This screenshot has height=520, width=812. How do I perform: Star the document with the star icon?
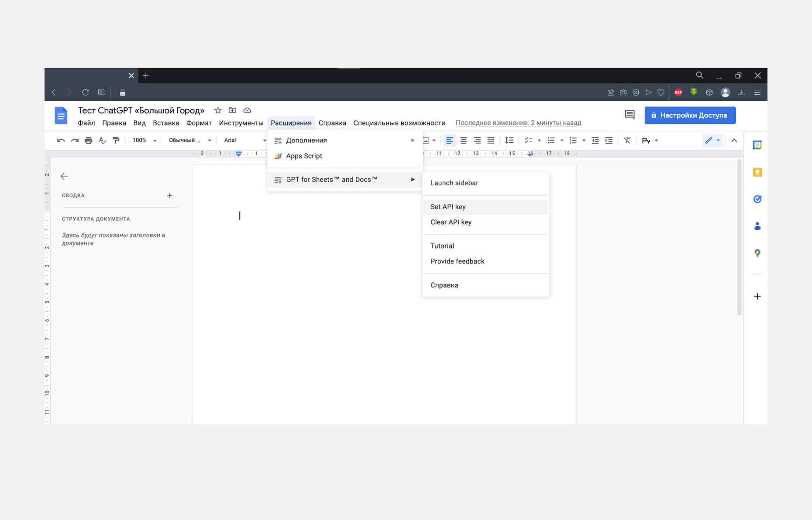[218, 110]
